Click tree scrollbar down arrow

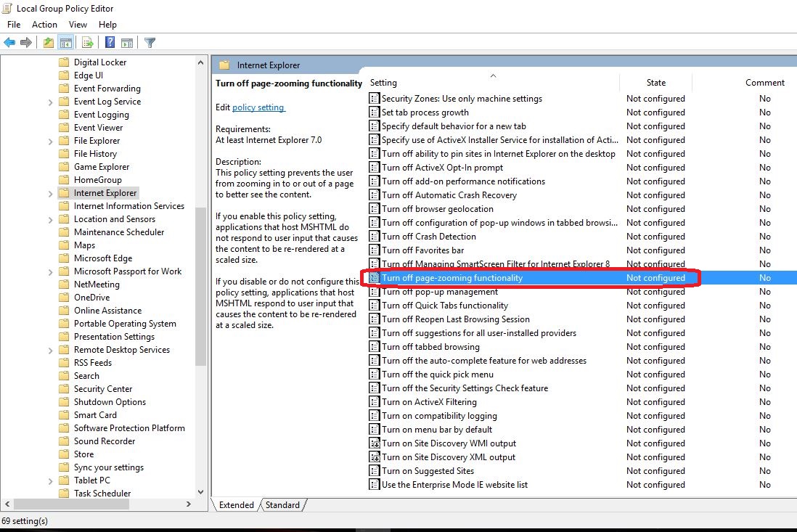click(x=200, y=492)
